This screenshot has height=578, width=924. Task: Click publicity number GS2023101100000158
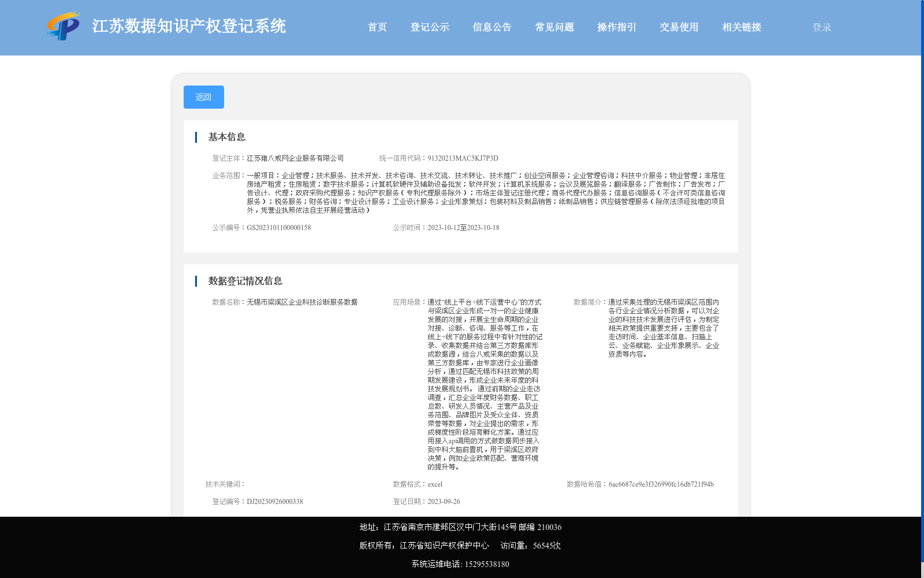pyautogui.click(x=279, y=228)
